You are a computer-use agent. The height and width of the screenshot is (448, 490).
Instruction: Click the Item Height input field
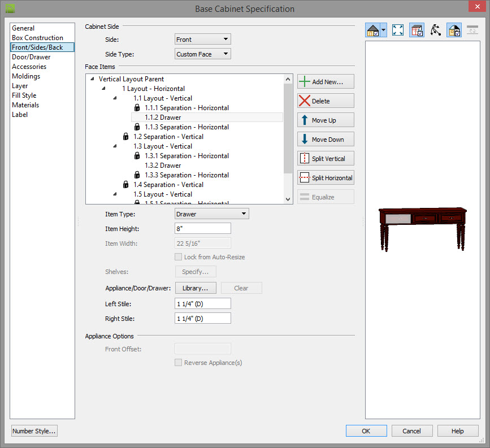(x=203, y=228)
